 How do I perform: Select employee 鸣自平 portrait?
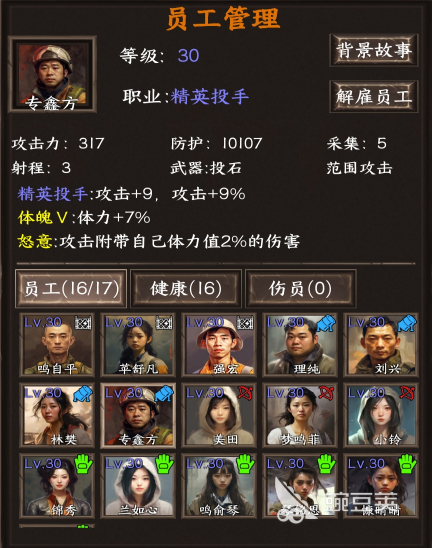click(57, 345)
